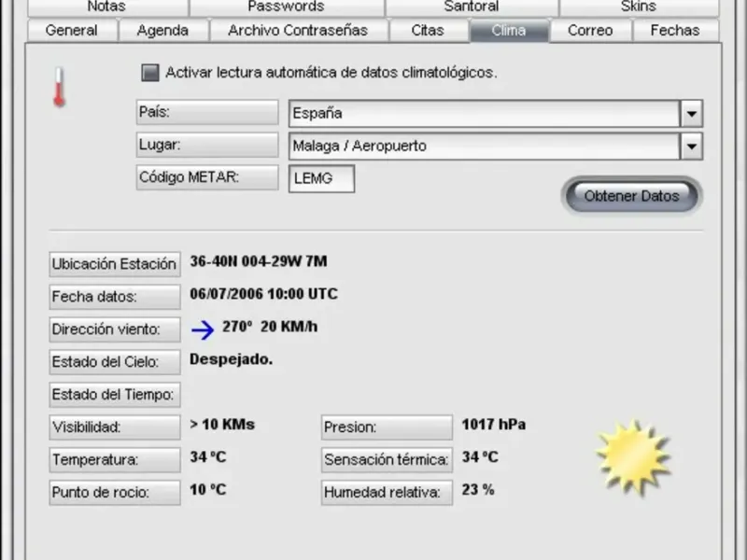Switch to the Agenda tab

[162, 31]
